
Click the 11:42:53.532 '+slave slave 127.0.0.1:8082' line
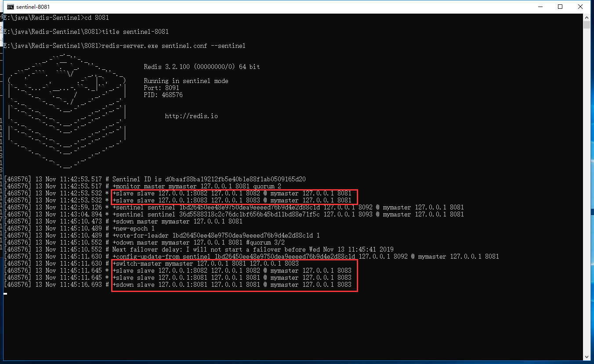pos(177,193)
